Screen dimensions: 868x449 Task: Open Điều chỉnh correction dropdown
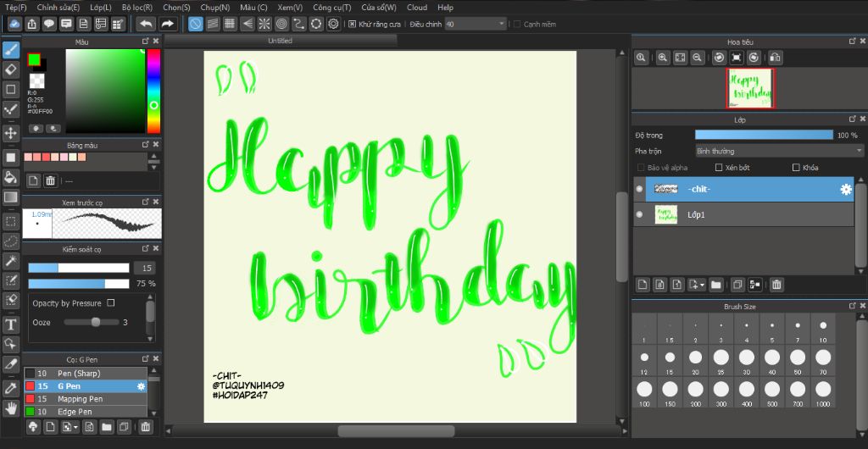[476, 25]
